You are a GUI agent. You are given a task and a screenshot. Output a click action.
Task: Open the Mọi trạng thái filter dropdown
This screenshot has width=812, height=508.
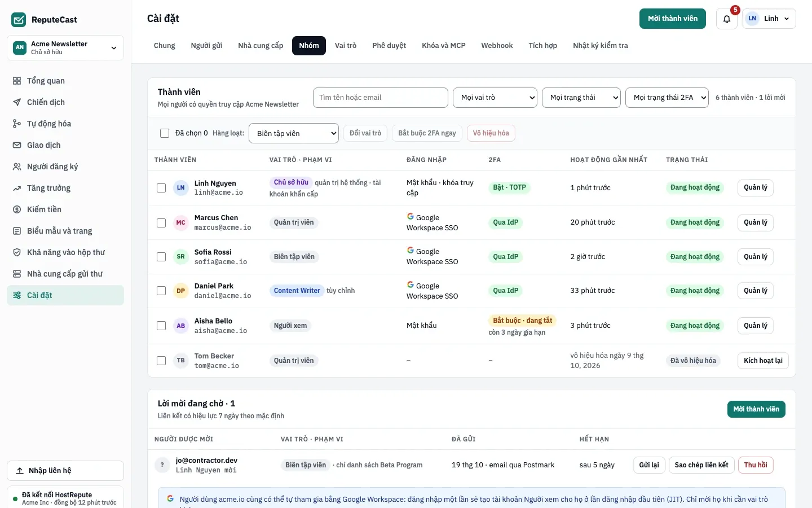pos(581,98)
